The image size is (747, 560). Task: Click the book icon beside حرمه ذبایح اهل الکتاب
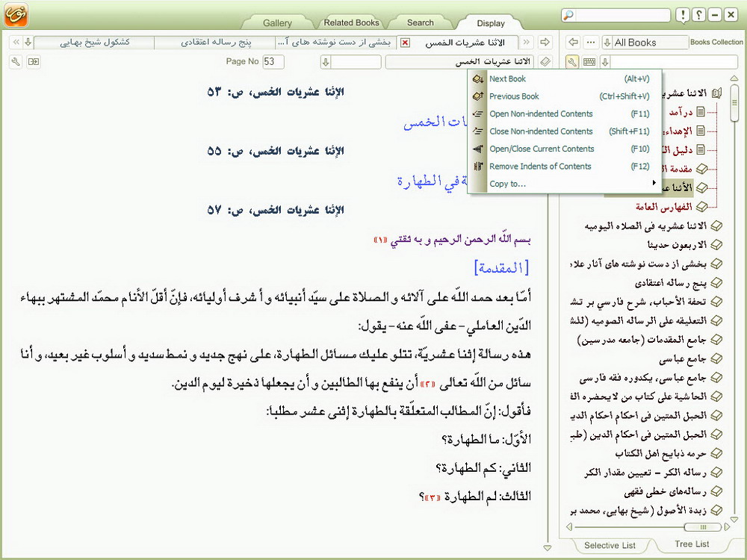[x=716, y=453]
